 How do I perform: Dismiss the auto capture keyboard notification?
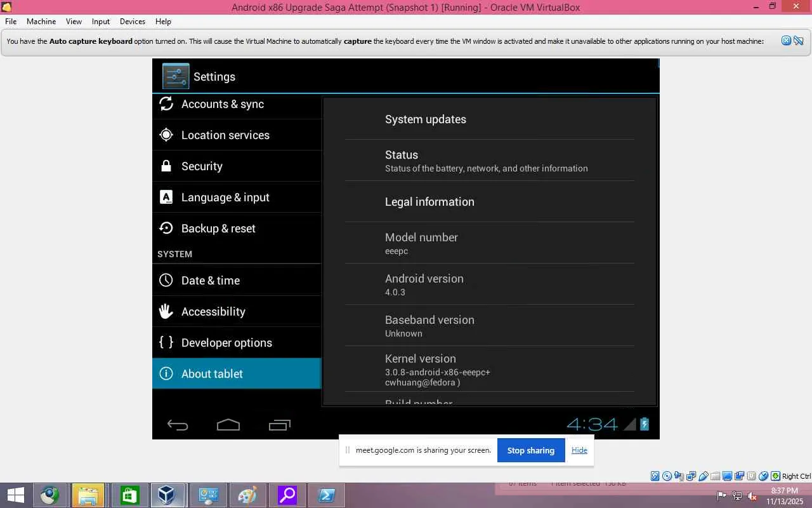point(786,41)
